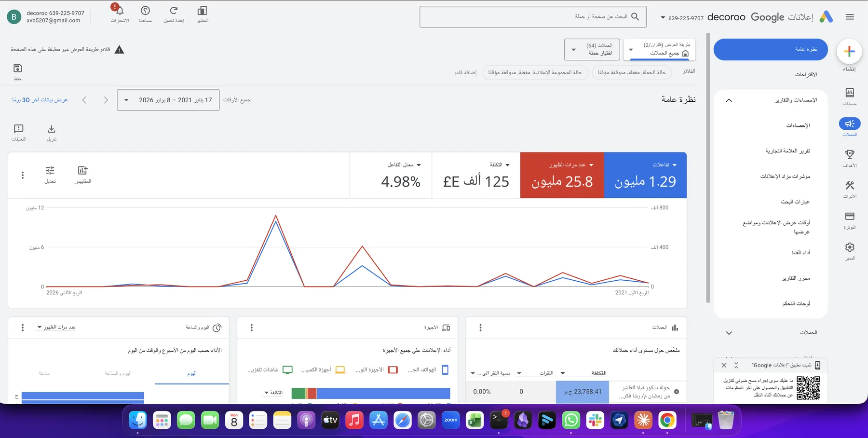Click the Download (تنزيل) icon
The height and width of the screenshot is (438, 868).
pos(52,129)
